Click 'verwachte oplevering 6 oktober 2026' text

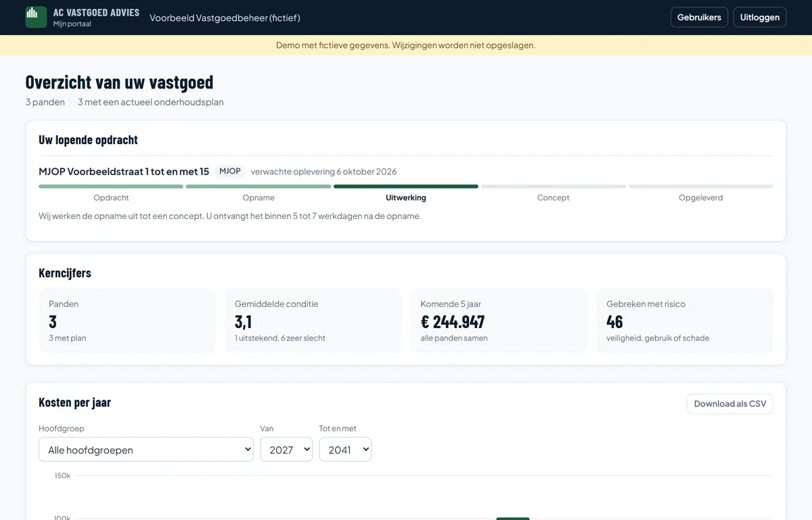pyautogui.click(x=323, y=171)
